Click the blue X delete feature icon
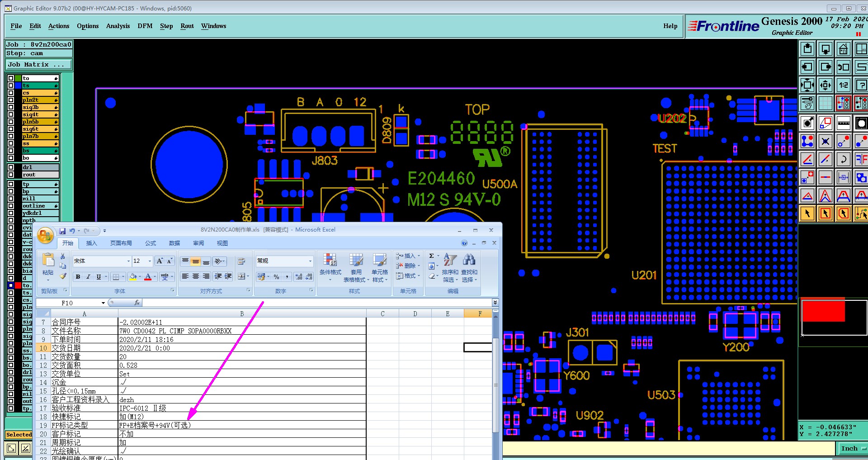 [826, 141]
